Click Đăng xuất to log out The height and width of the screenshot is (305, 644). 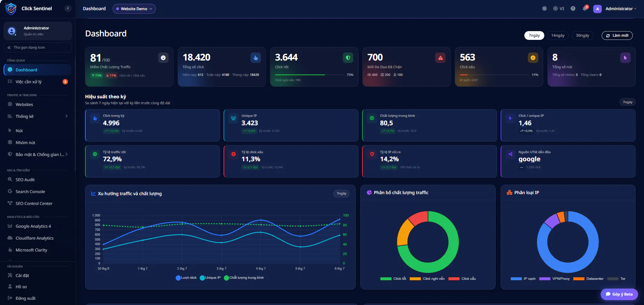(x=38, y=298)
